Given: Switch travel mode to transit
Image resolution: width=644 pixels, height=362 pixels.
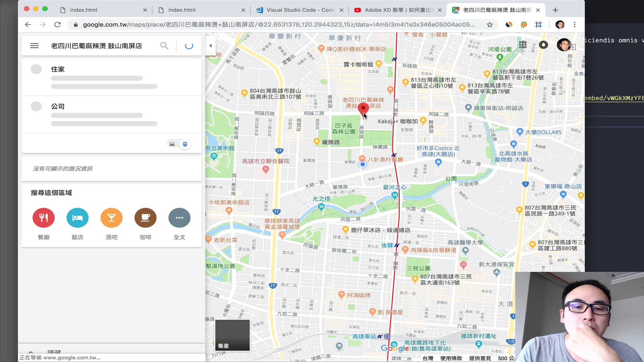Looking at the screenshot, I should coord(185,144).
